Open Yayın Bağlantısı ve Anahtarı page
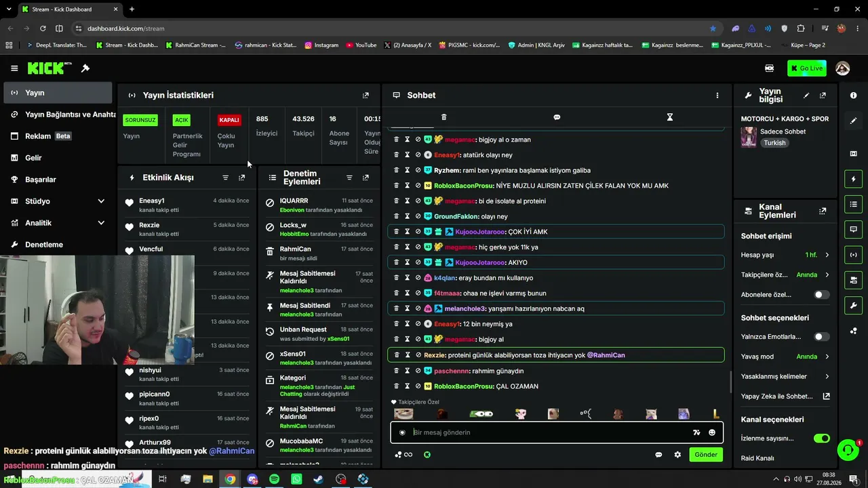The width and height of the screenshot is (868, 488). pos(58,115)
